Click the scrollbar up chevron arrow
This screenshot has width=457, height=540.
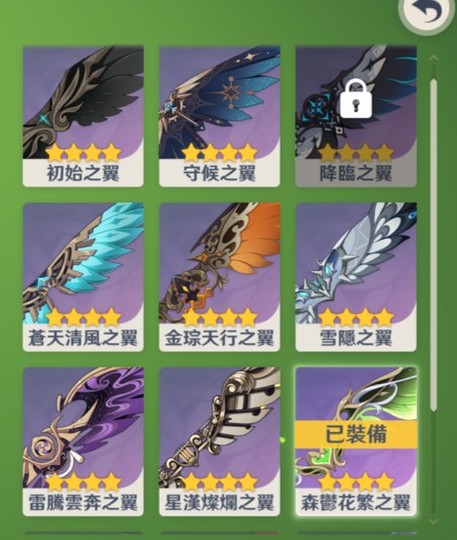434,59
